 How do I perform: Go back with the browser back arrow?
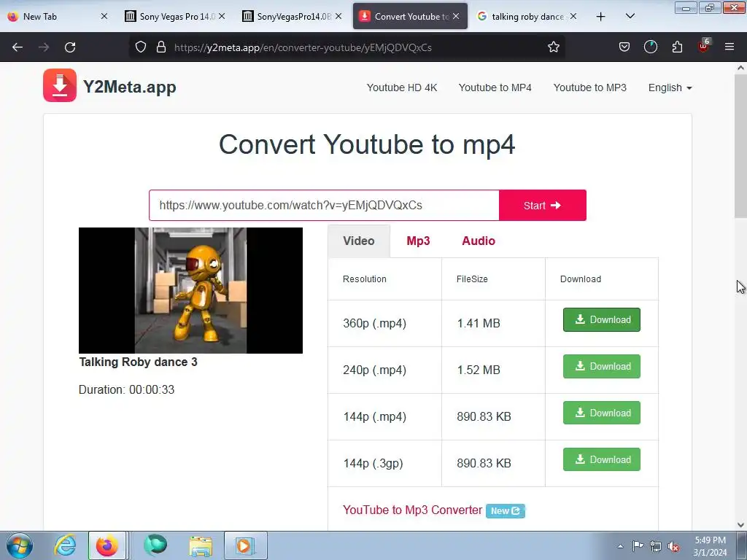18,47
